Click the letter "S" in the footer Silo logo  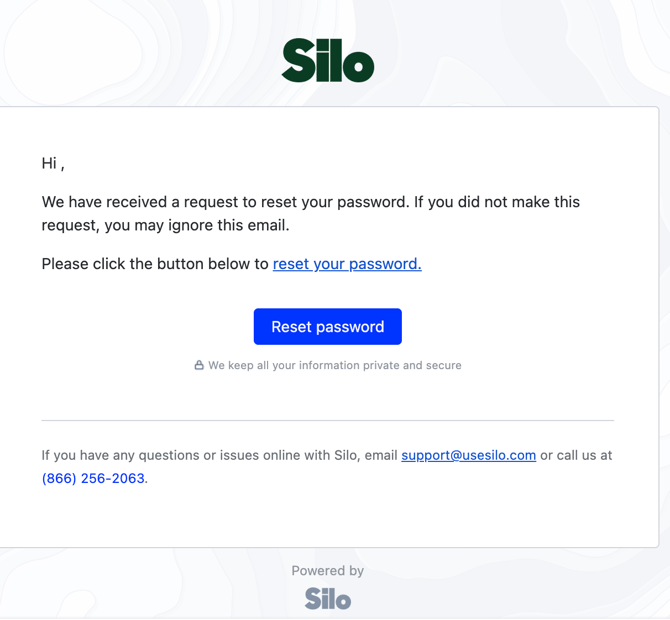[x=313, y=598]
